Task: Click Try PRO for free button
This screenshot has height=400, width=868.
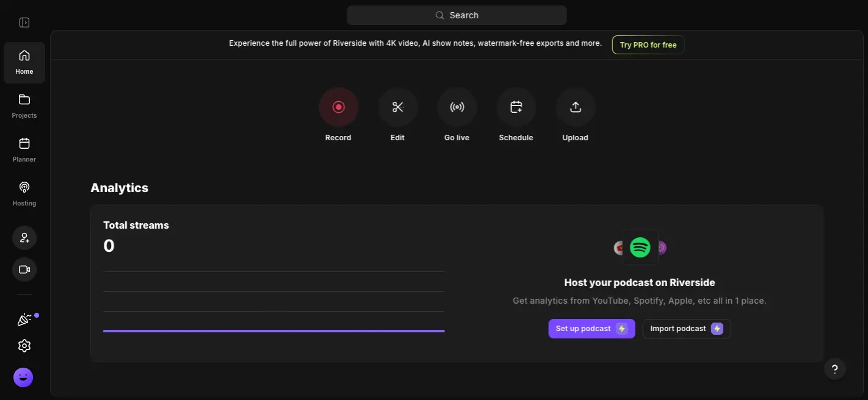Action: pyautogui.click(x=648, y=45)
